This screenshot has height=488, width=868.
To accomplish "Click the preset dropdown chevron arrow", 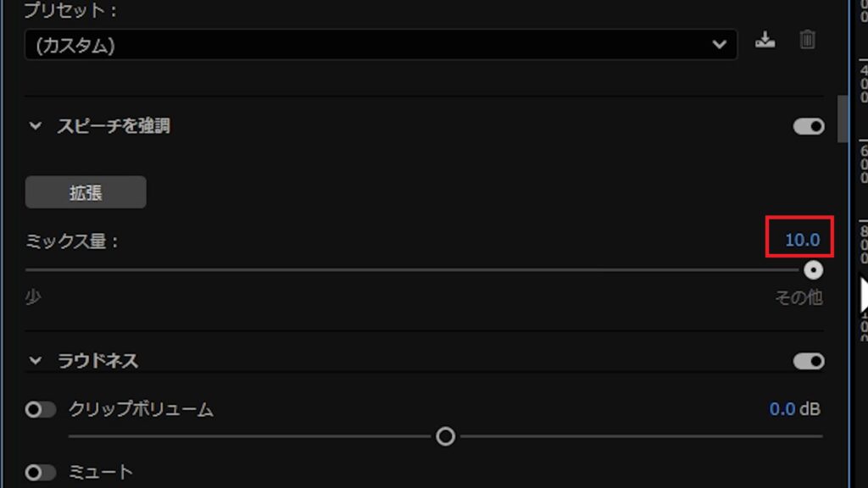I will (x=719, y=45).
